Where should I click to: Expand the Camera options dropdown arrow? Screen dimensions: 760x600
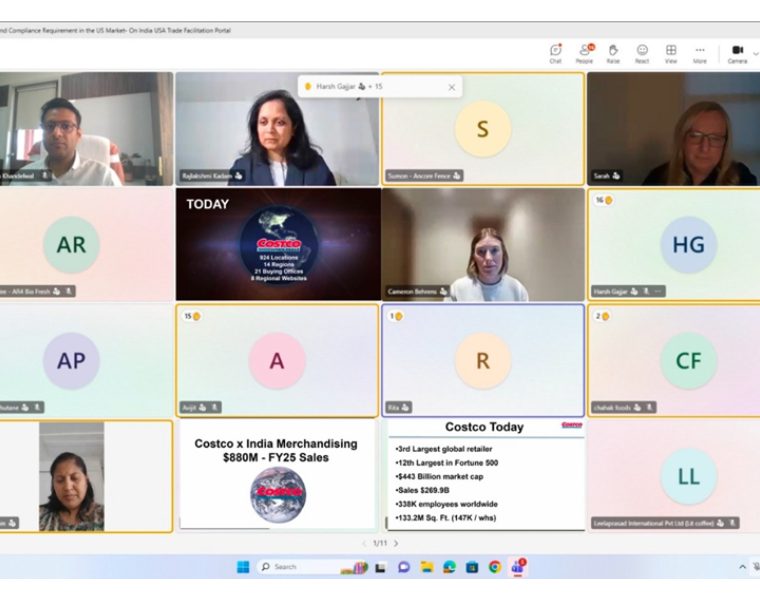(x=755, y=51)
